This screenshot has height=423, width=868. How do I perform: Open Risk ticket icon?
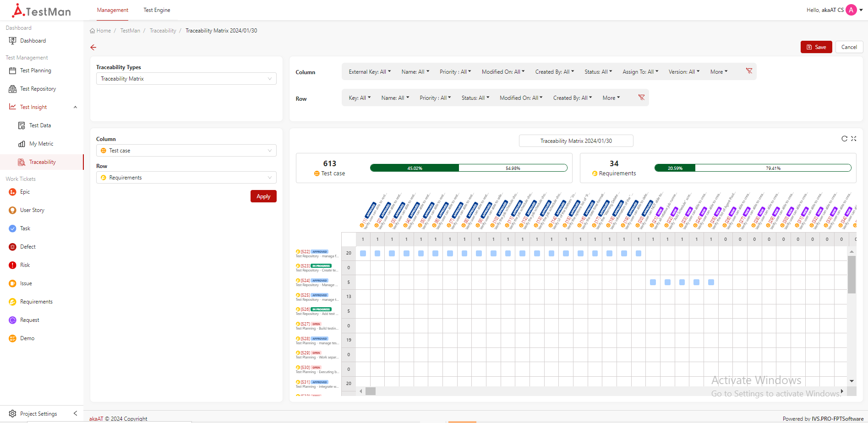coord(13,265)
